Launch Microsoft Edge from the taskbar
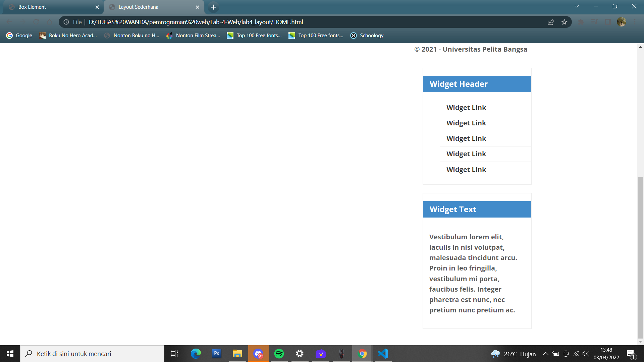The width and height of the screenshot is (644, 362). (x=196, y=353)
